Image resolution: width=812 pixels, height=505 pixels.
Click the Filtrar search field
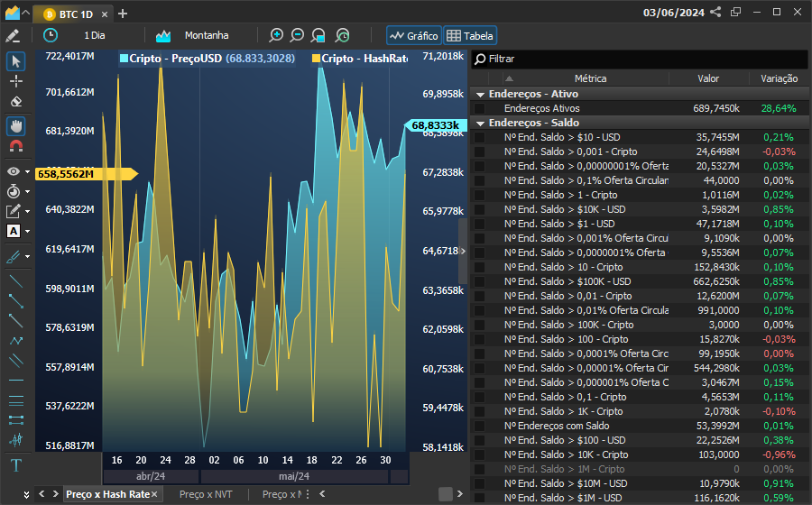(x=640, y=59)
